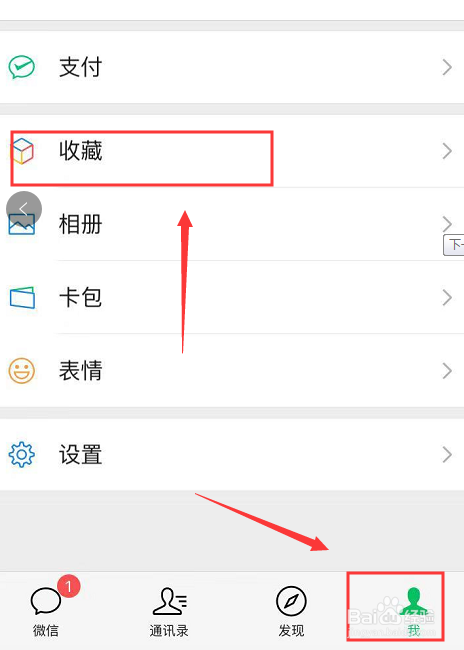Click the partially visible 下一 button
The image size is (464, 650).
[454, 245]
